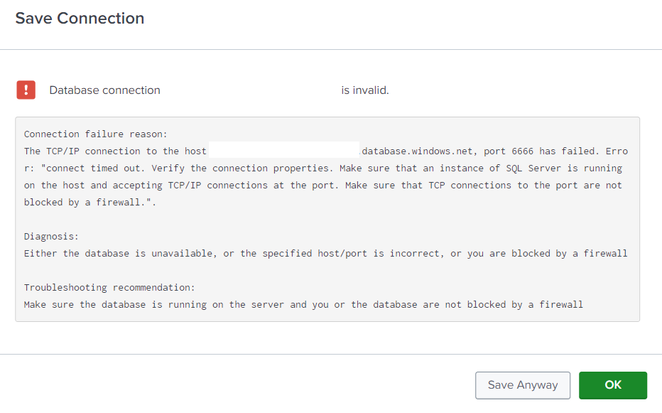Click the 'Database connection' message text
662x413 pixels.
[105, 90]
